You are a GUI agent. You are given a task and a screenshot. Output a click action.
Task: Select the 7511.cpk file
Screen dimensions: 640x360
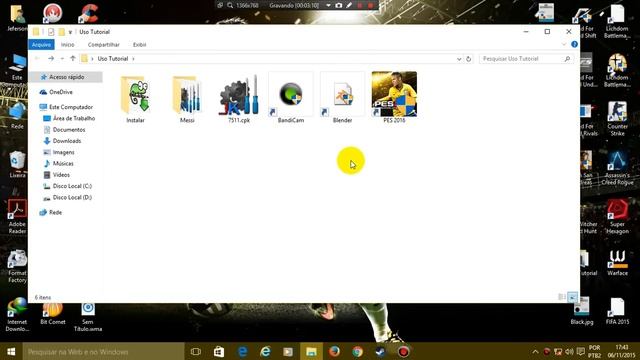point(239,98)
